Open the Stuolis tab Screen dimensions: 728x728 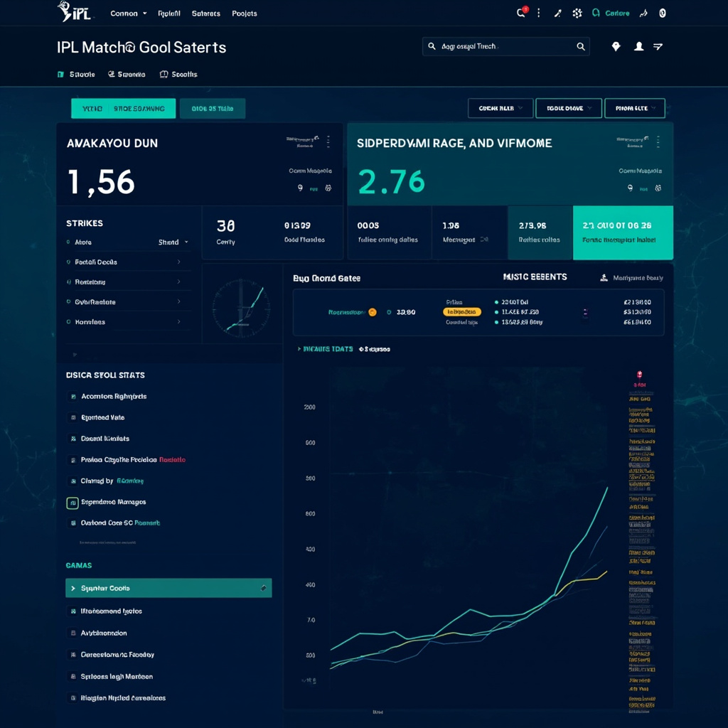pyautogui.click(x=76, y=74)
